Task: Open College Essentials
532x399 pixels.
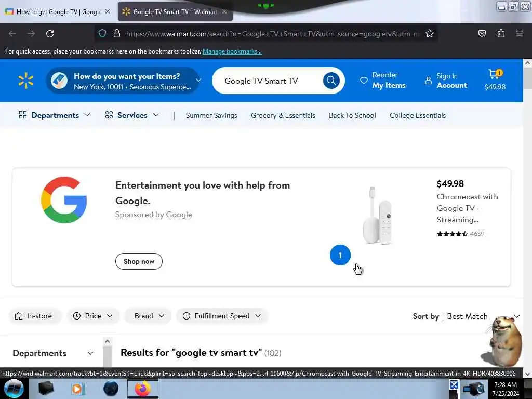Action: (418, 115)
